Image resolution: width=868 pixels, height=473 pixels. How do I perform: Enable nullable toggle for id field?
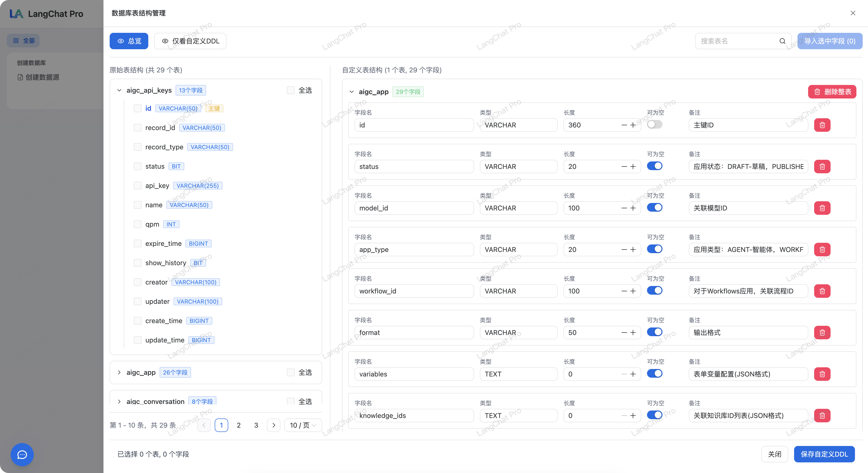654,125
